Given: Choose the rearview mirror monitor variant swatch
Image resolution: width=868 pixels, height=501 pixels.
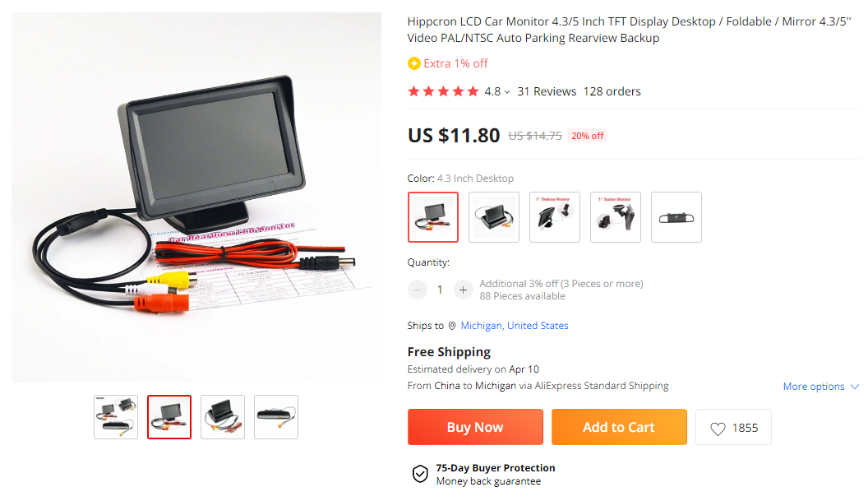Looking at the screenshot, I should [x=676, y=217].
